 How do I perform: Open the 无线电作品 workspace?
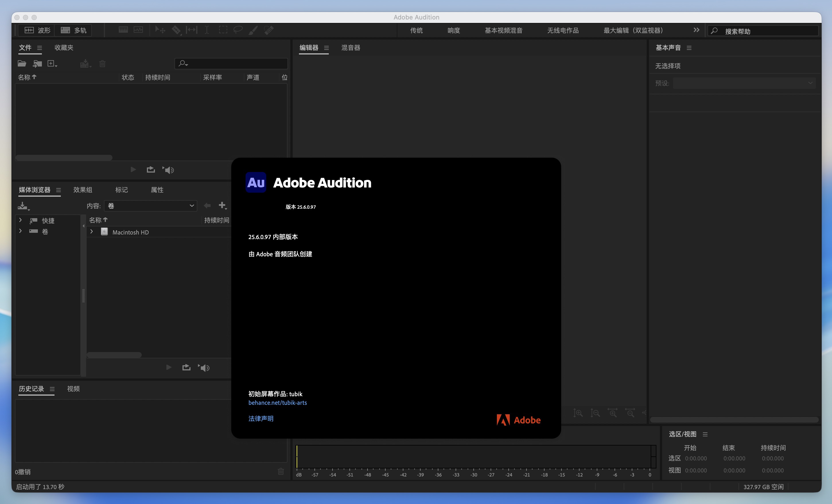tap(563, 30)
